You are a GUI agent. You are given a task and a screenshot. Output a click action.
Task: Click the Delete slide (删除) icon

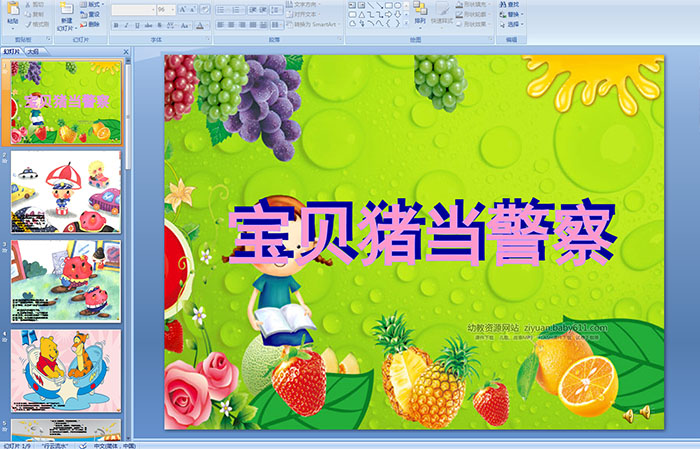(x=92, y=25)
